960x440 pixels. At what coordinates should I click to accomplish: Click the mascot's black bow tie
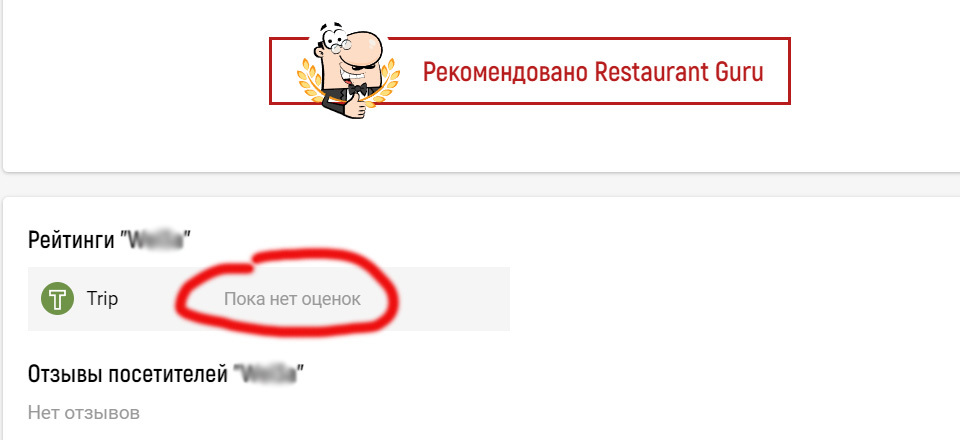[x=357, y=89]
